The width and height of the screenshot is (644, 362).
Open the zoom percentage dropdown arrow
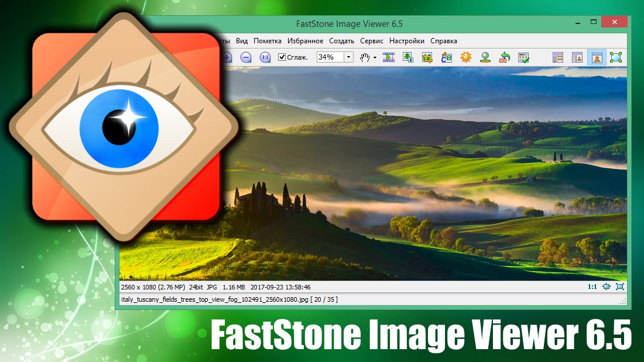348,57
